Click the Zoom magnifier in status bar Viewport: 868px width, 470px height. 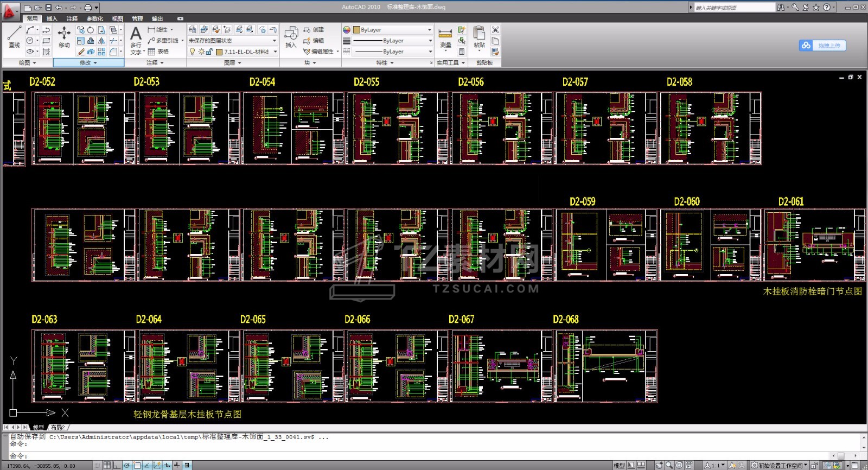point(669,465)
